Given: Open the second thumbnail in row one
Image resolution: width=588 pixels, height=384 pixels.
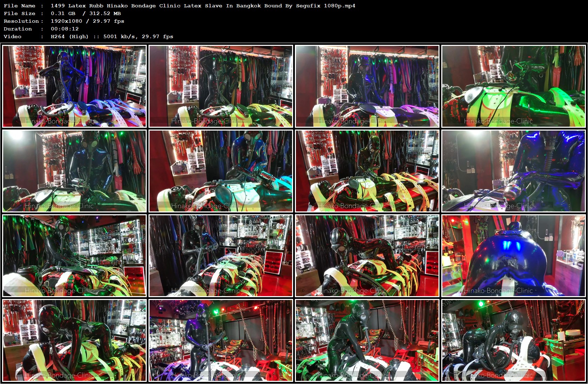Looking at the screenshot, I should point(221,86).
